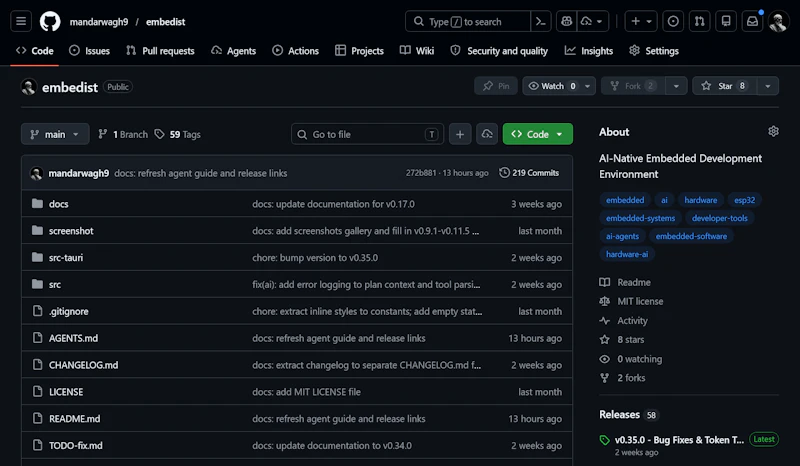Open the TODO-fix.md file
This screenshot has width=800, height=466.
tap(76, 446)
